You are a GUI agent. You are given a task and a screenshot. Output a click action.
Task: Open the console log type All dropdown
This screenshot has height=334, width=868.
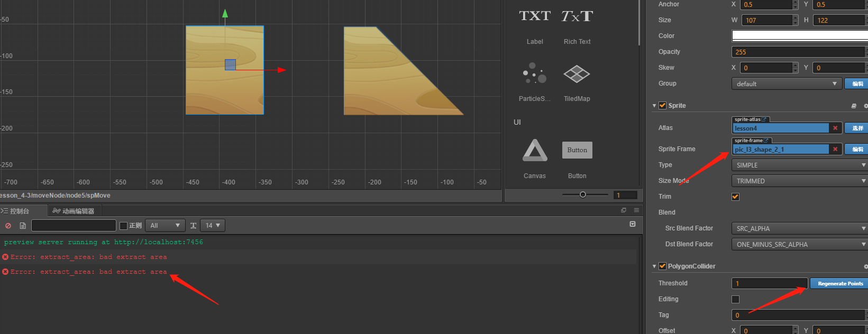click(x=165, y=226)
